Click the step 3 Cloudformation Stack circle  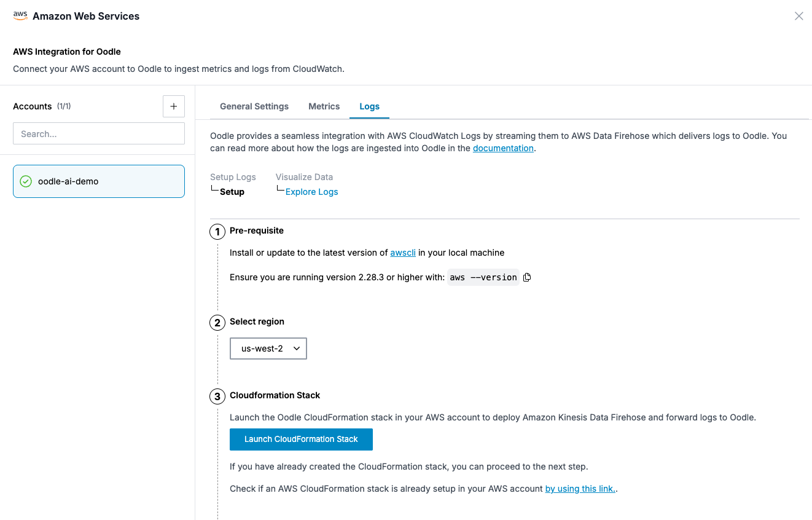coord(217,396)
